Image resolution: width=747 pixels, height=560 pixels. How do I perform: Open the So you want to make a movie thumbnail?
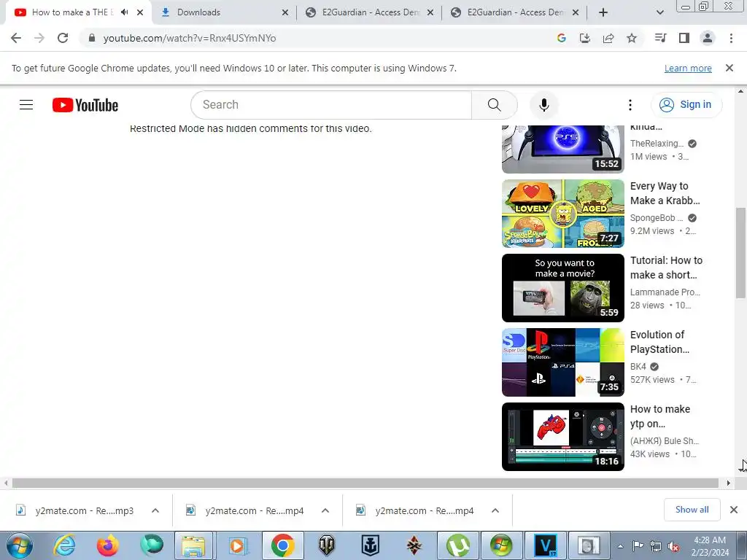(562, 287)
